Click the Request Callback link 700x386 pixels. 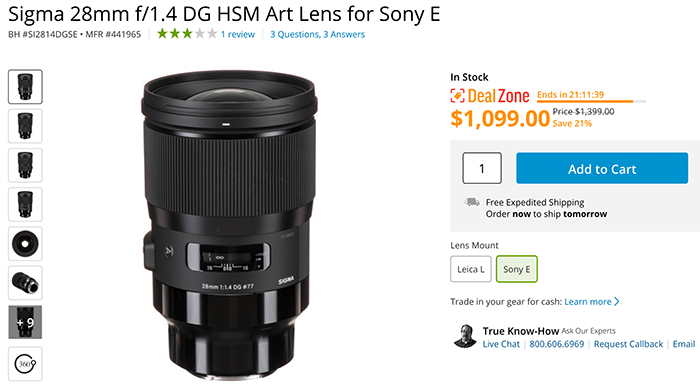(628, 344)
